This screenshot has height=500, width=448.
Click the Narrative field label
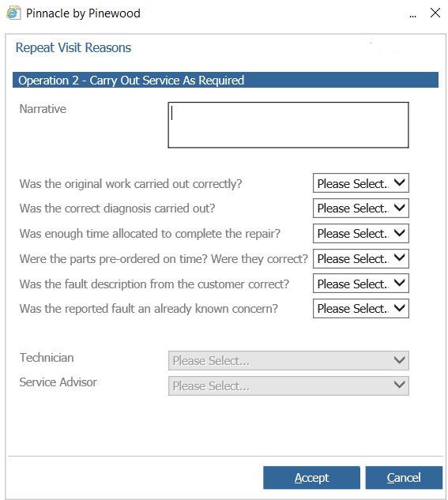[x=43, y=109]
